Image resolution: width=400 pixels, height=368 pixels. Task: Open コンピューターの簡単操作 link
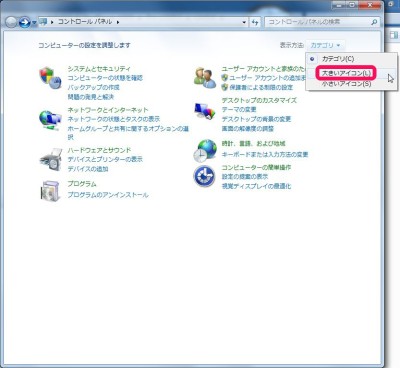256,167
